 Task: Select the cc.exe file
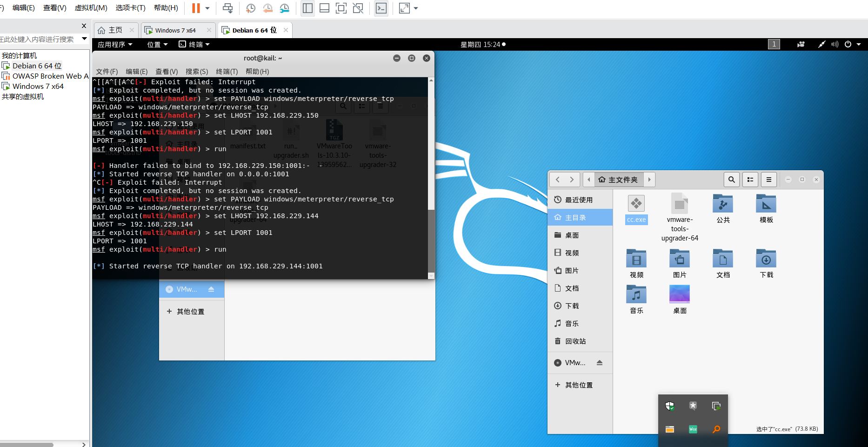point(636,209)
